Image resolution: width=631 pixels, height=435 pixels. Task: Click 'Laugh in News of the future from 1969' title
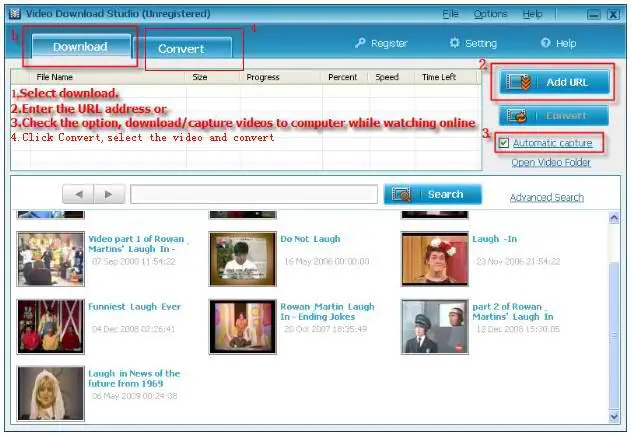[x=134, y=379]
